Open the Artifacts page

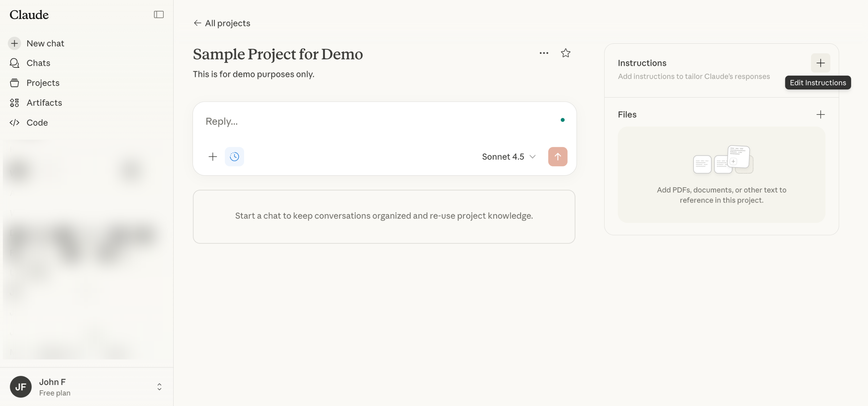pyautogui.click(x=44, y=103)
